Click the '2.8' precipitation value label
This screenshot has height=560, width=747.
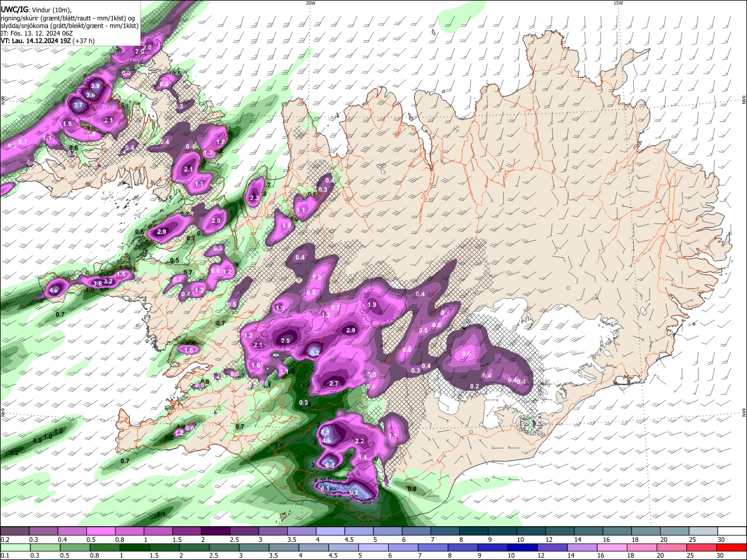click(x=285, y=341)
